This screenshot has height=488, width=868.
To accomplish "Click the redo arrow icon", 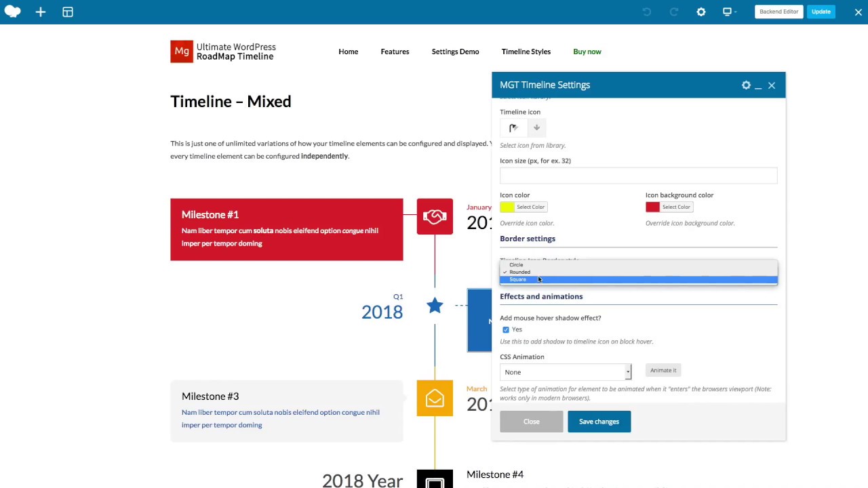I will (x=674, y=12).
